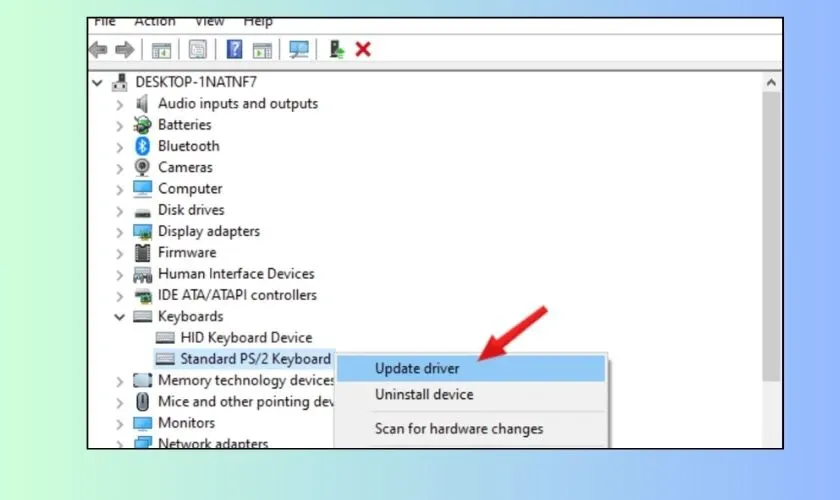Open the Action menu
This screenshot has height=500, width=840.
(154, 21)
